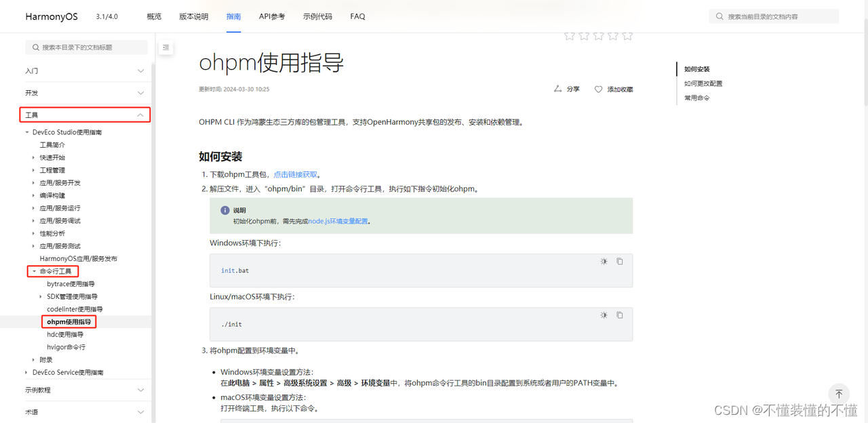Open the 3.1/4.0 version dropdown
The height and width of the screenshot is (423, 868).
(107, 16)
